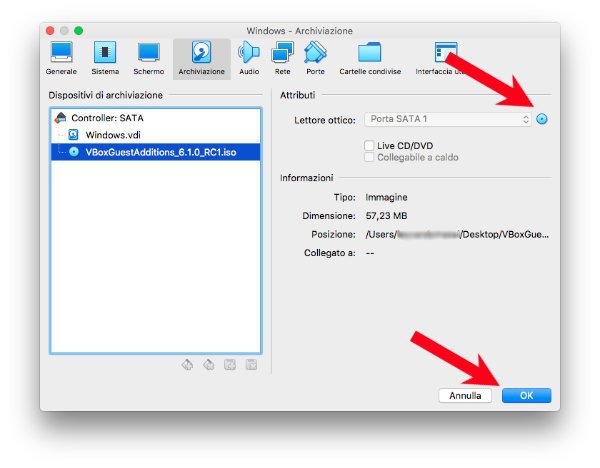600x468 pixels.
Task: Toggle the Collegabile a caldo checkbox
Action: click(x=369, y=157)
